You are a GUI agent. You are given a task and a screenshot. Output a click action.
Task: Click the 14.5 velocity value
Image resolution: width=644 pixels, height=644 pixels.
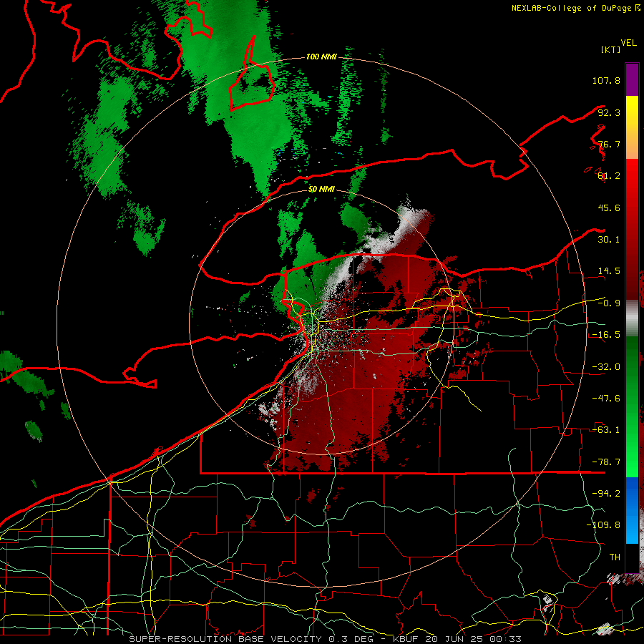609,271
